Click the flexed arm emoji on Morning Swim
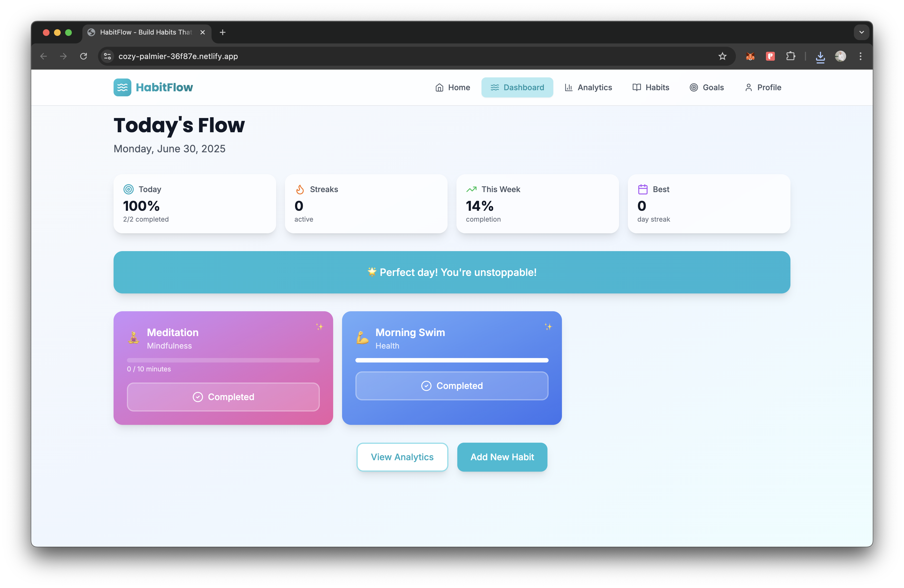Screen dimensions: 904x588 coord(362,337)
